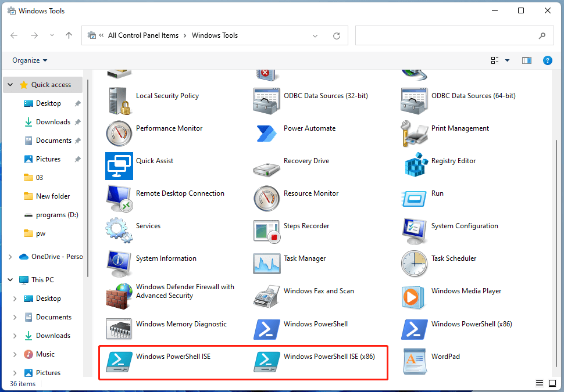Screen dimensions: 564x392
Task: Launch Quick Assist
Action: tap(119, 166)
